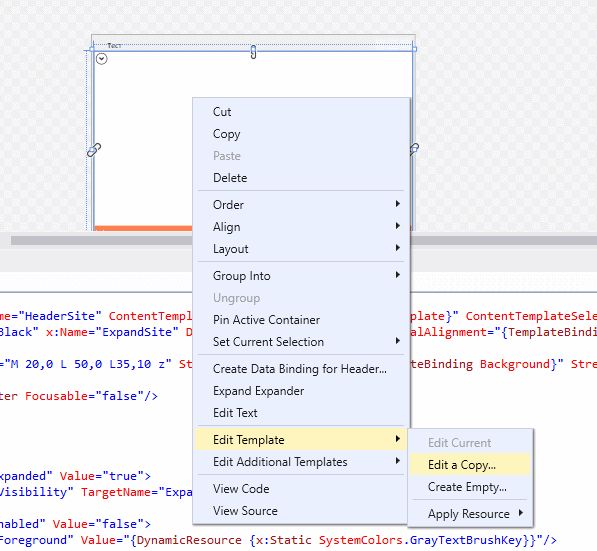Click SystemColors.GrayTextBrushKey in the code
597x551 pixels.
click(420, 540)
